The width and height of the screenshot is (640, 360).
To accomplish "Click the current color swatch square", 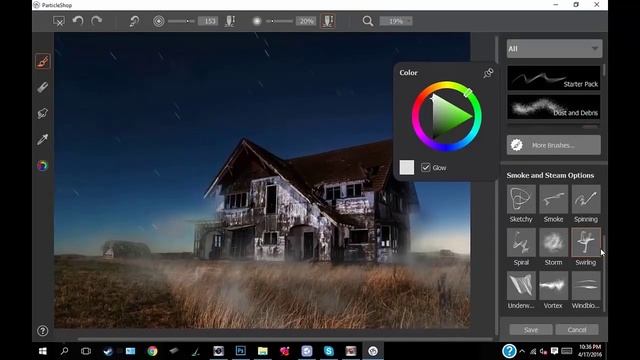I will [407, 167].
